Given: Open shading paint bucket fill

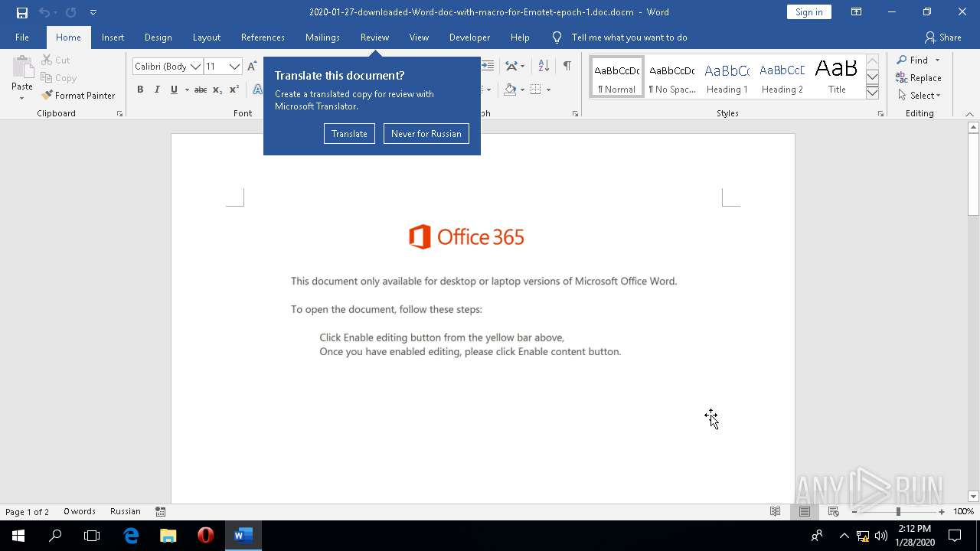Looking at the screenshot, I should [x=510, y=90].
